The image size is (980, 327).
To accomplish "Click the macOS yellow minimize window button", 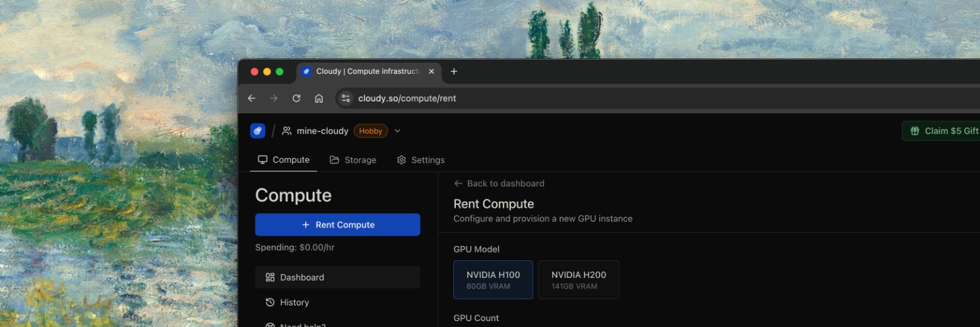I will pyautogui.click(x=267, y=72).
